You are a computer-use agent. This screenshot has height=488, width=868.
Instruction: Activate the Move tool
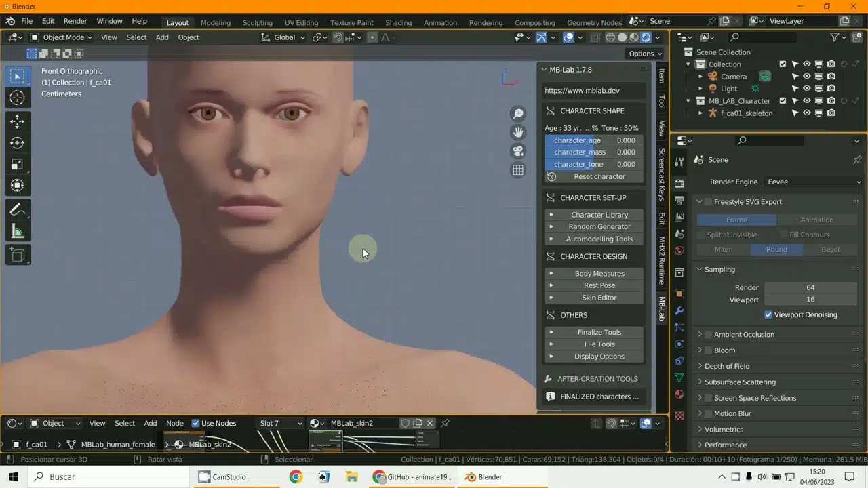pos(18,122)
